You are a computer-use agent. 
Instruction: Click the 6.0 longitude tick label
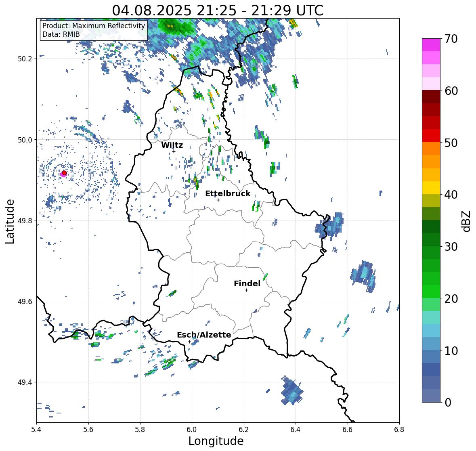click(x=192, y=429)
